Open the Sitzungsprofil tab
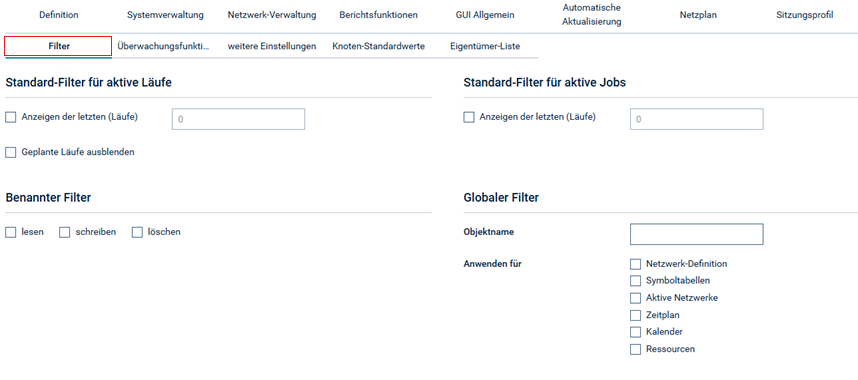The height and width of the screenshot is (380, 858). (804, 15)
